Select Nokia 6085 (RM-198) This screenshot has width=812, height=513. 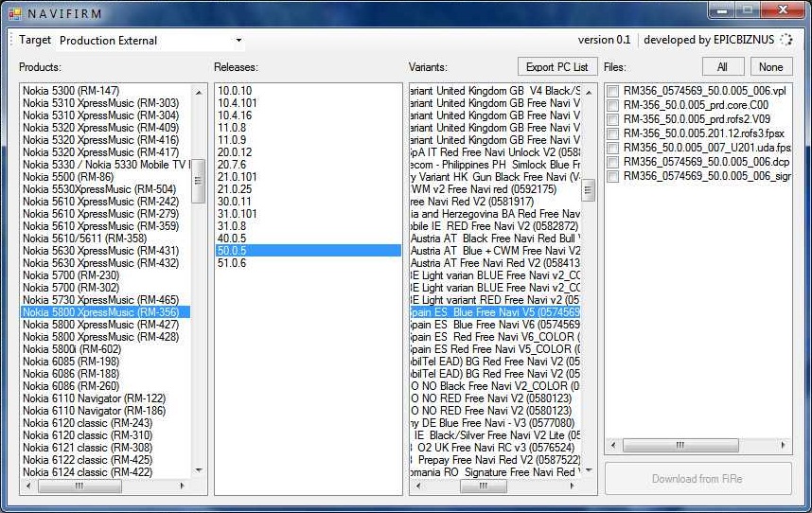[106, 362]
